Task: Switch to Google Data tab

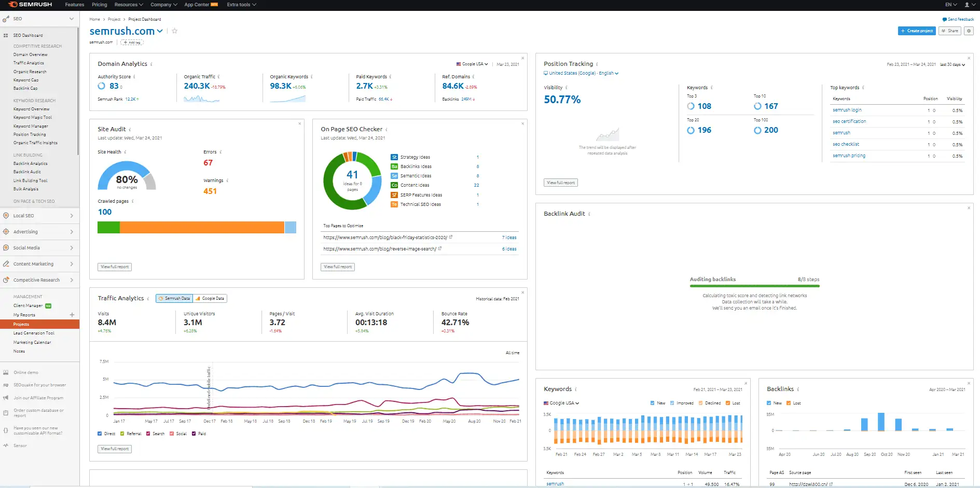Action: pyautogui.click(x=210, y=298)
